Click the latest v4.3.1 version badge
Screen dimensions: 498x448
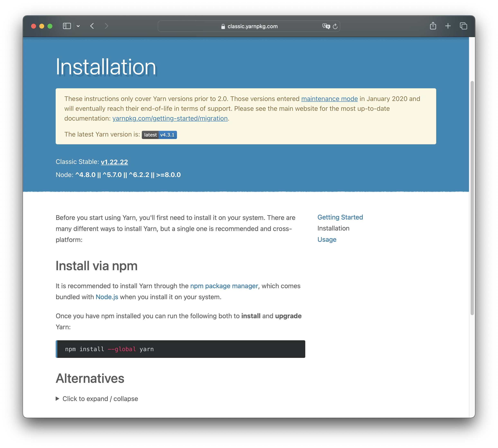(159, 135)
